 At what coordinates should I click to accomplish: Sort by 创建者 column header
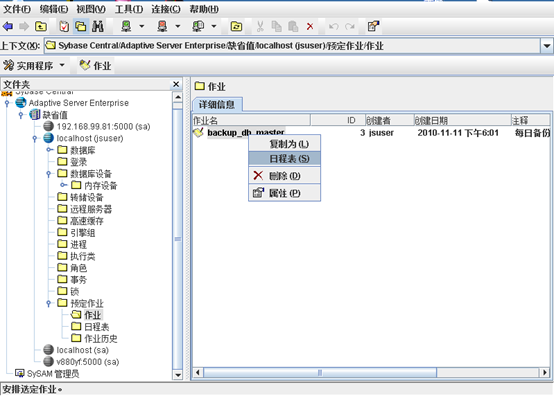389,120
